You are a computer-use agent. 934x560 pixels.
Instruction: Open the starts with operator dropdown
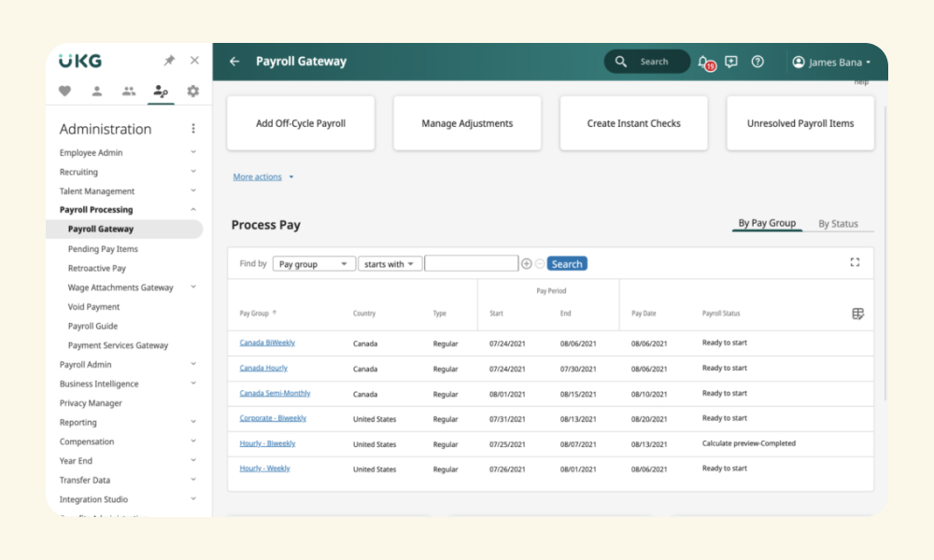coord(390,263)
